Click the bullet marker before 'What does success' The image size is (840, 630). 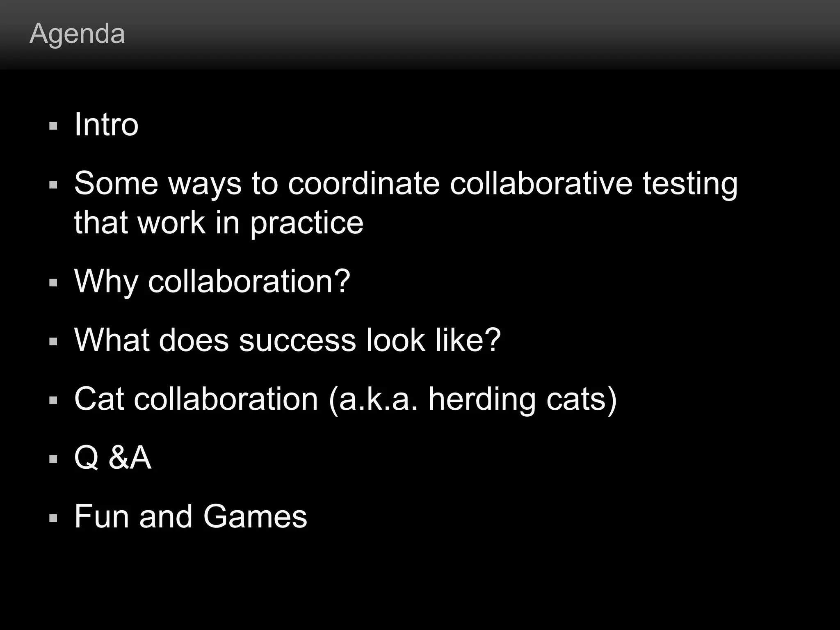(x=53, y=342)
